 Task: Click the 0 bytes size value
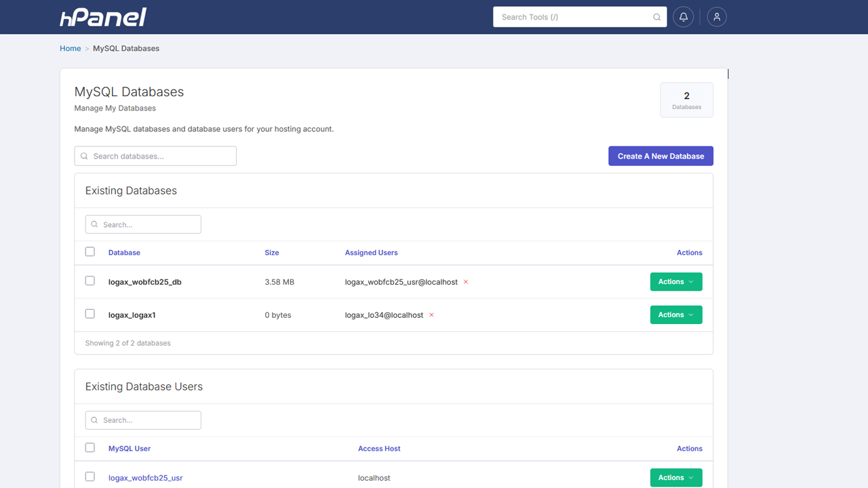(278, 315)
